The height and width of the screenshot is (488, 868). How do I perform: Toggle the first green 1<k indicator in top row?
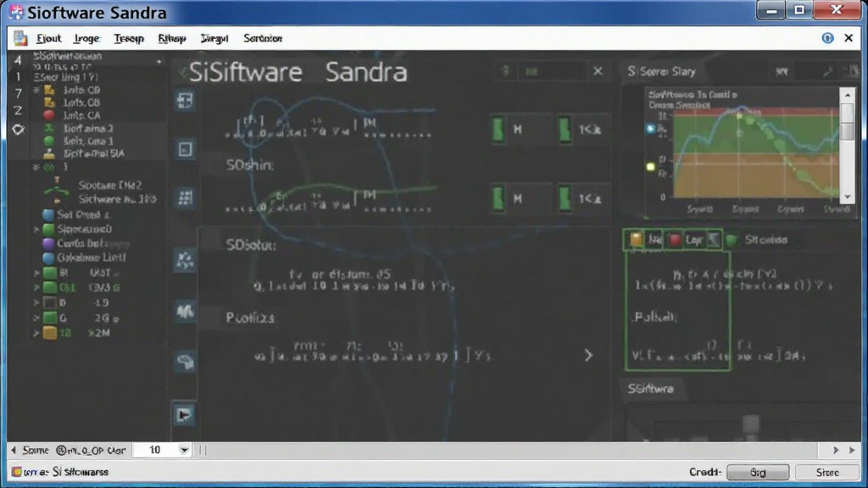click(565, 130)
